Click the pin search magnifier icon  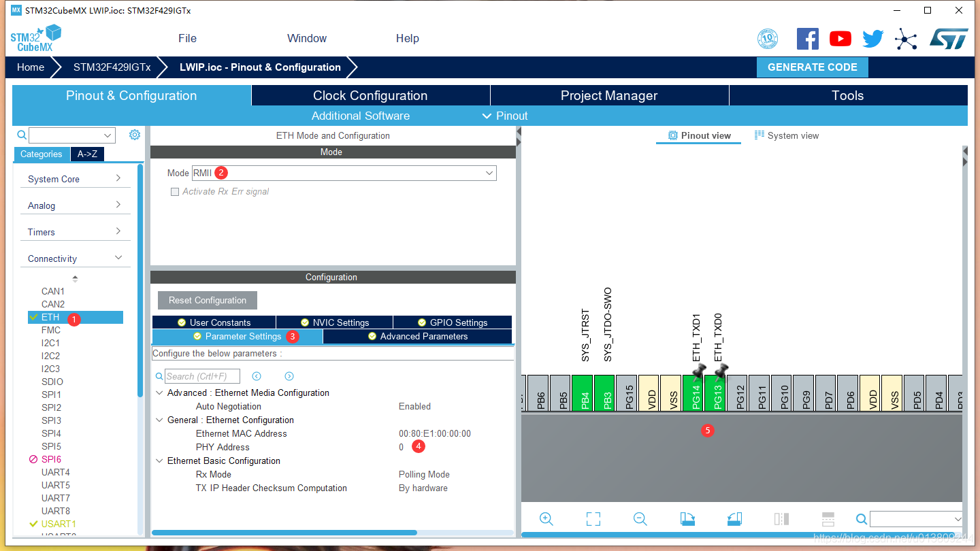(862, 519)
